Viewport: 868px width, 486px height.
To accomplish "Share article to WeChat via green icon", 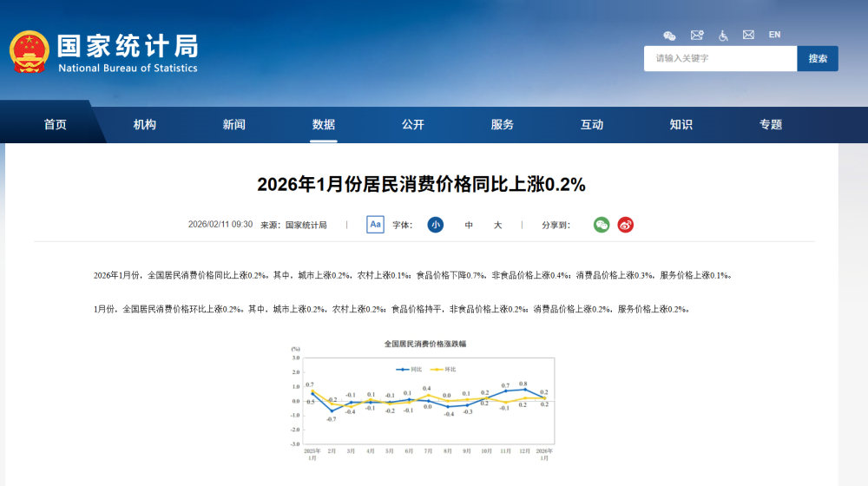I will click(602, 225).
